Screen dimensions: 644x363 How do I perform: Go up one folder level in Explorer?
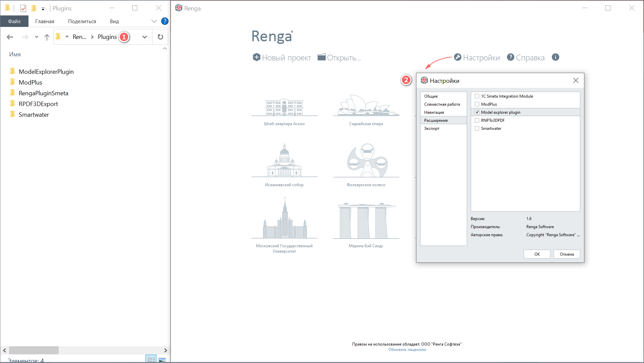47,37
